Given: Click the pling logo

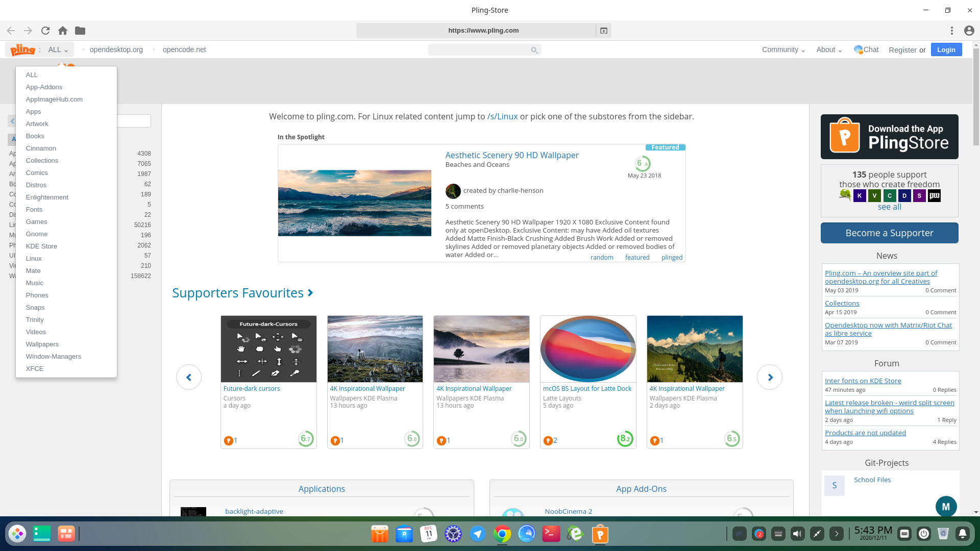Looking at the screenshot, I should pyautogui.click(x=23, y=49).
